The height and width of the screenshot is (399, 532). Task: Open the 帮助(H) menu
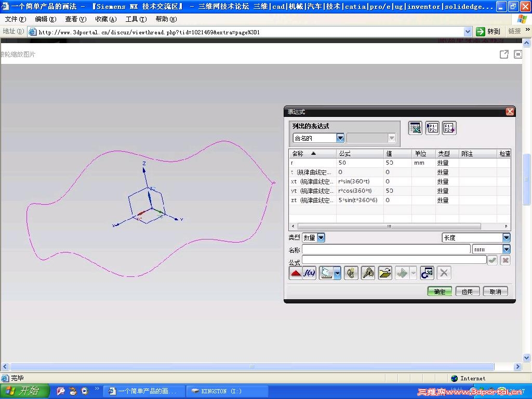pos(166,19)
